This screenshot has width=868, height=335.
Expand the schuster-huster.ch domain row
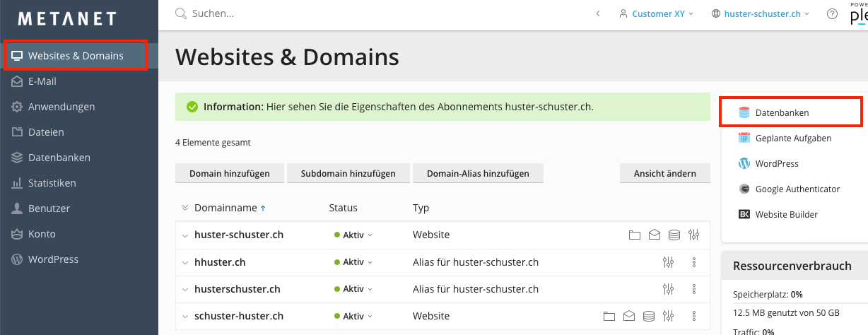point(185,317)
